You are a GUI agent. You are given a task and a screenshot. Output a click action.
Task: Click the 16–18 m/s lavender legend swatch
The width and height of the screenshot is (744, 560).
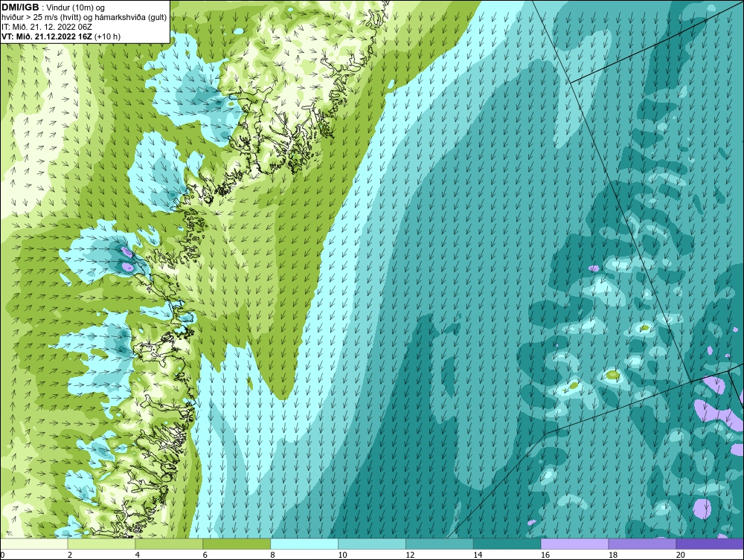pyautogui.click(x=574, y=544)
